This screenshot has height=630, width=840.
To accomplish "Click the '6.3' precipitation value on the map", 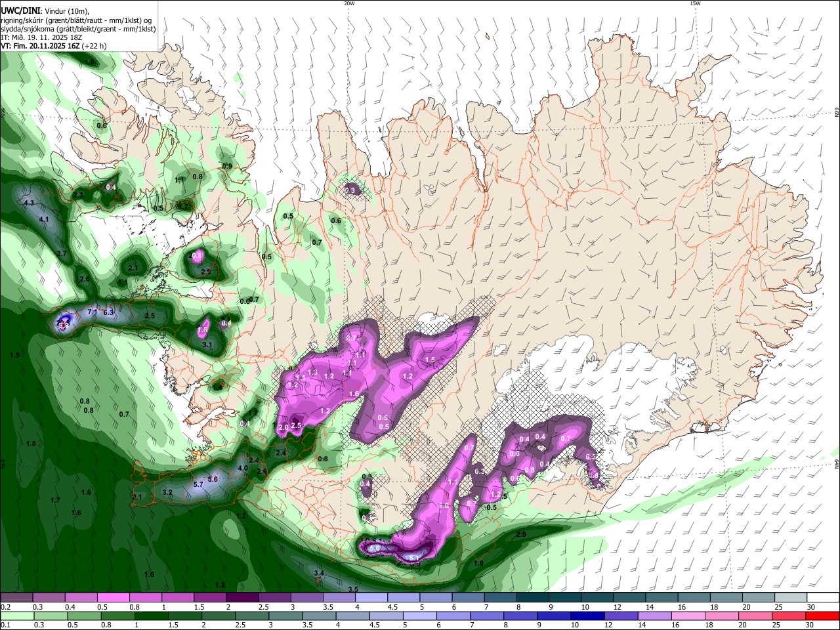I will point(108,312).
